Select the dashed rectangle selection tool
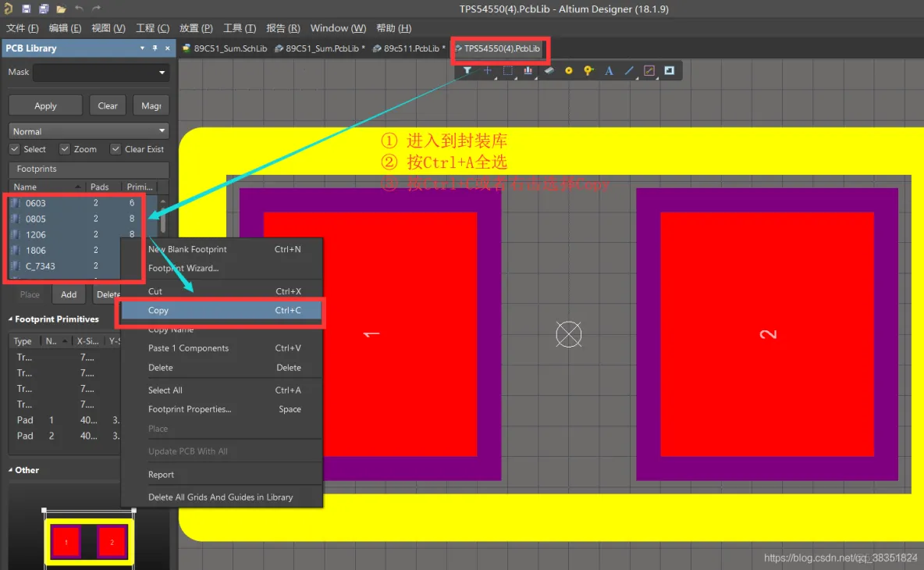The image size is (924, 570). click(x=508, y=71)
